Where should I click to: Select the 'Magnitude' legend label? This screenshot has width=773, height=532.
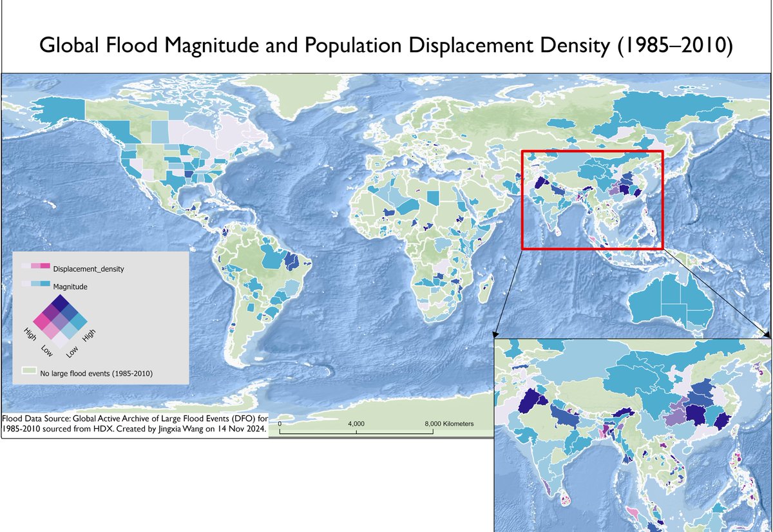(70, 285)
